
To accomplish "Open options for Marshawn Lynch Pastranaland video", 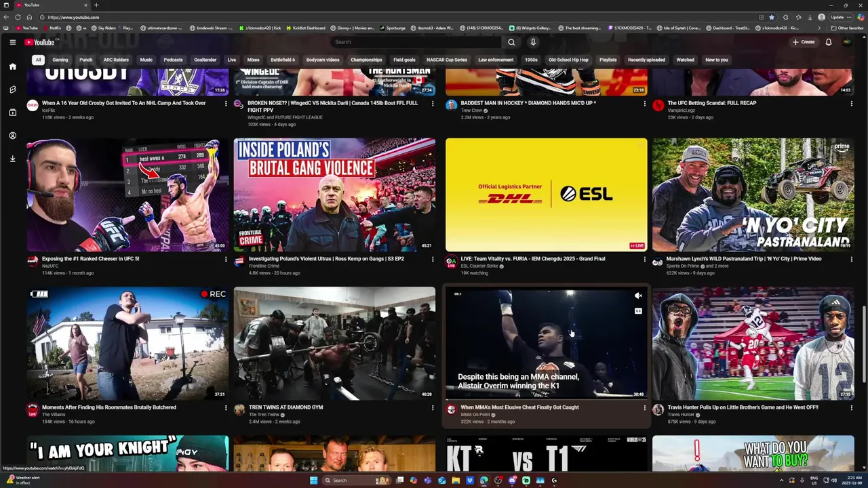I will pos(851,259).
